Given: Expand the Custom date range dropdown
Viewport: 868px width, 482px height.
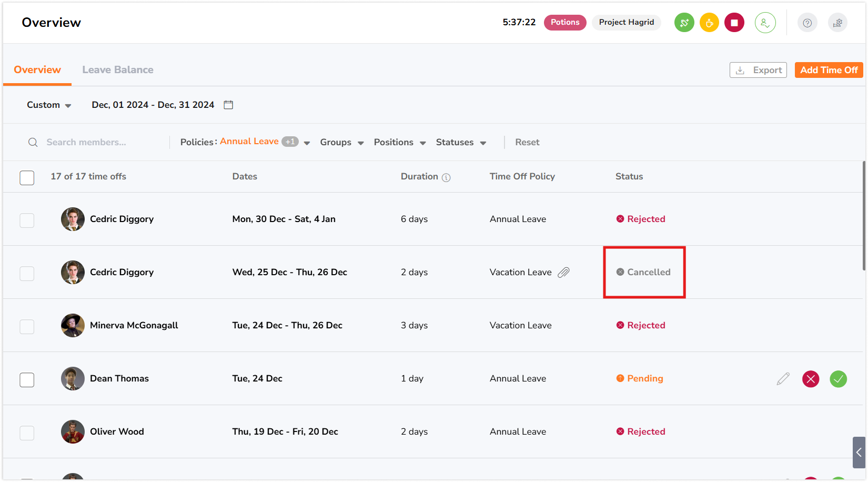Looking at the screenshot, I should 49,105.
